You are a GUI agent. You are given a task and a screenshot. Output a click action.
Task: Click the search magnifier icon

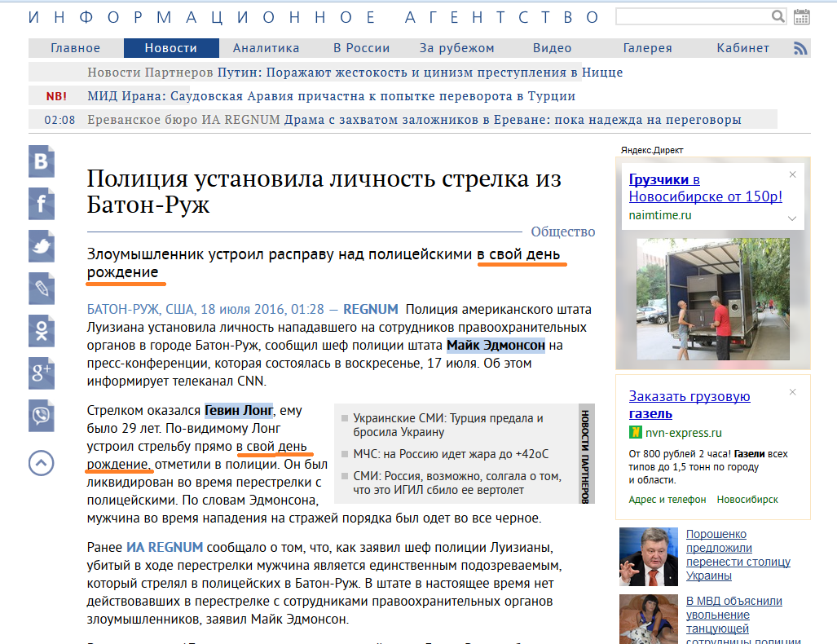(778, 16)
